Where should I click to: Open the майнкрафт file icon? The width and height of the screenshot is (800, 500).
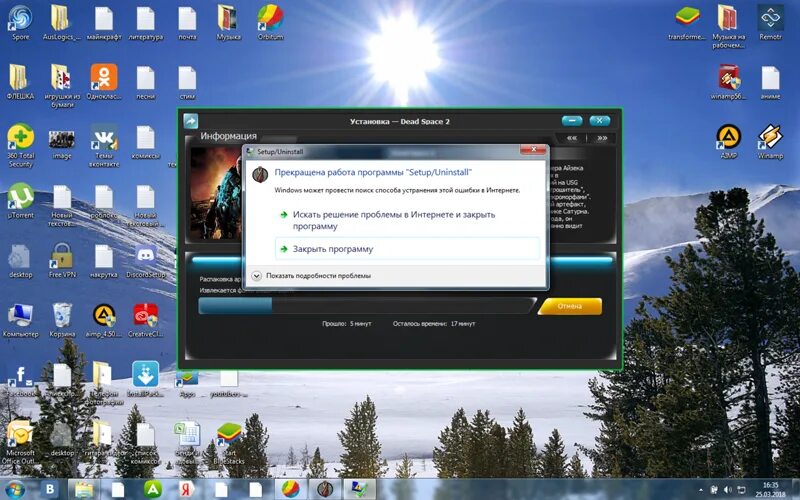[104, 21]
